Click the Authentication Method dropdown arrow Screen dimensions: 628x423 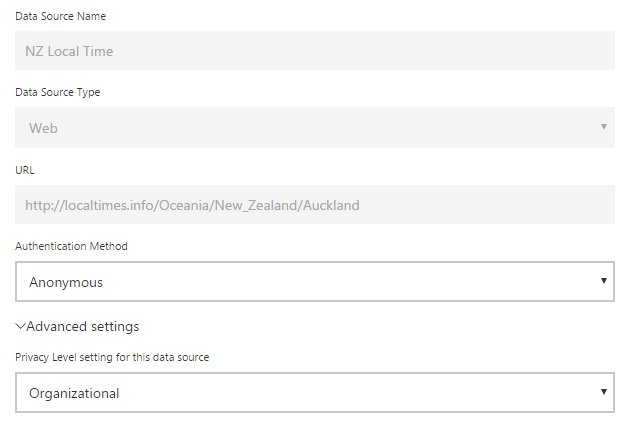pos(603,281)
